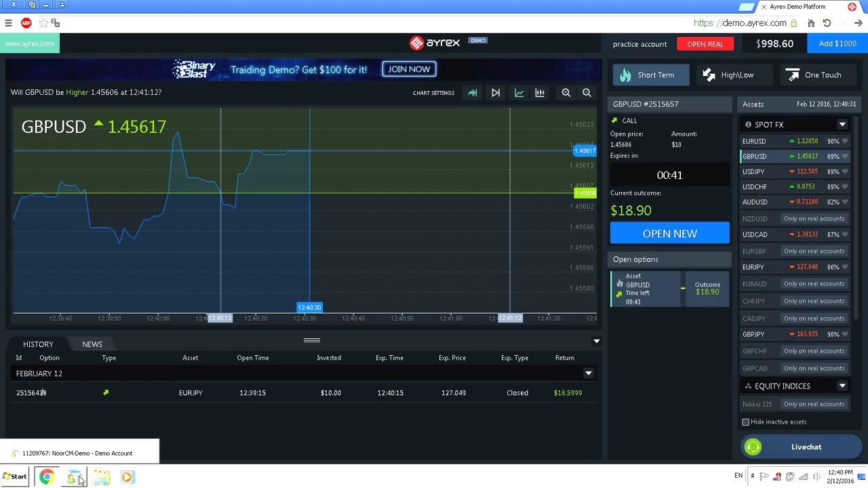Select the EURJPY asset row
The width and height of the screenshot is (868, 488).
click(795, 268)
